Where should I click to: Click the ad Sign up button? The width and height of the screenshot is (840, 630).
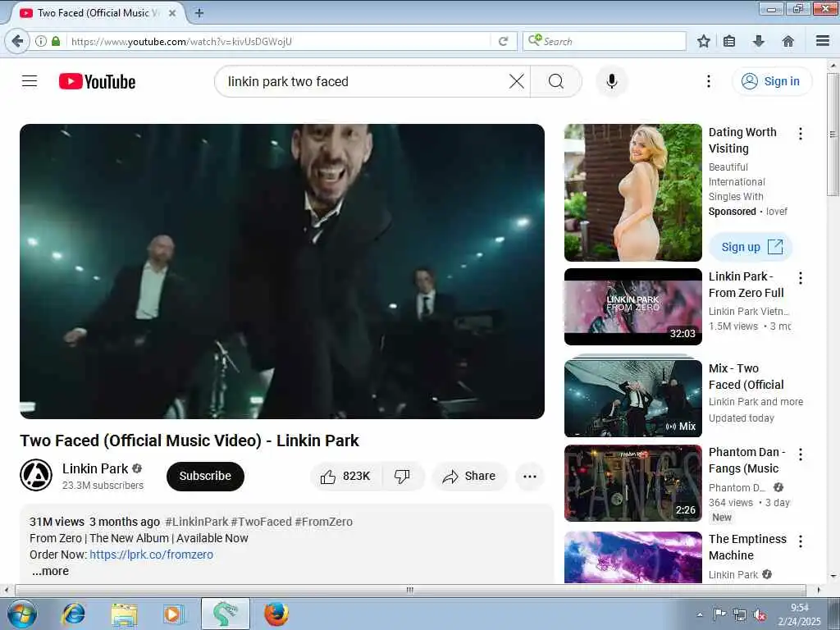tap(751, 247)
